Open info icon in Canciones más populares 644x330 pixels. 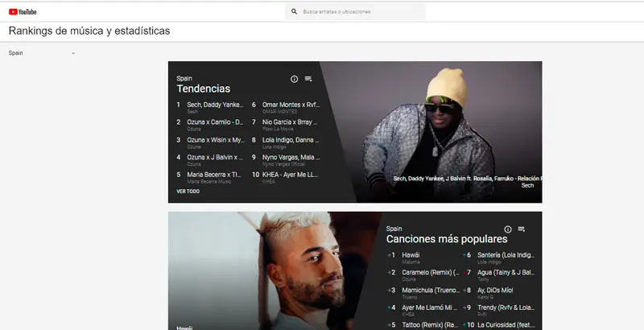508,229
